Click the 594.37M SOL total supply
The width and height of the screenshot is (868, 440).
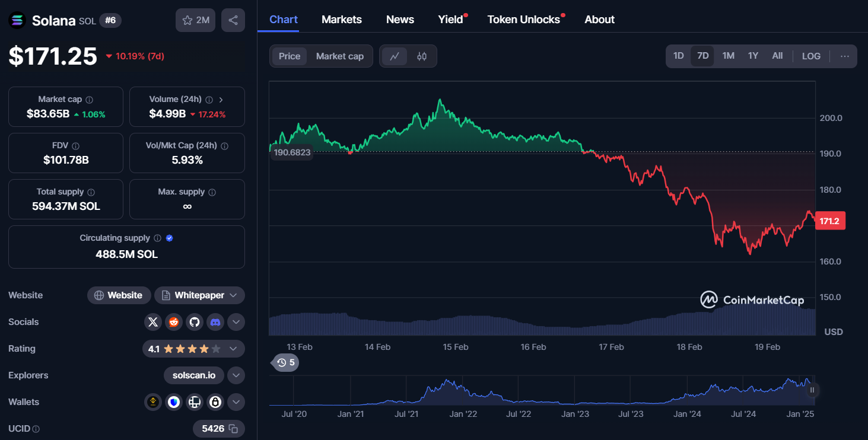pyautogui.click(x=66, y=206)
